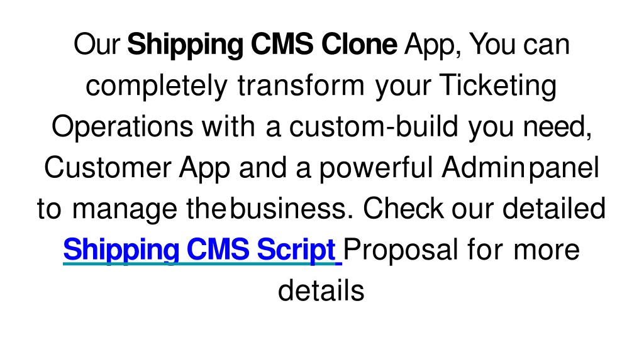Click the word business
Screen dimensions: 644x362
(x=291, y=209)
